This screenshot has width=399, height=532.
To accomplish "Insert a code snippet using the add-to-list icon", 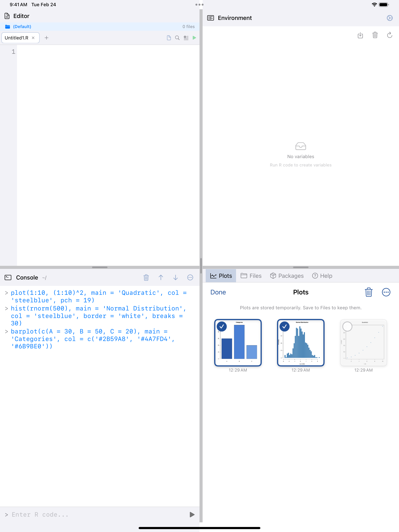I will pyautogui.click(x=186, y=38).
